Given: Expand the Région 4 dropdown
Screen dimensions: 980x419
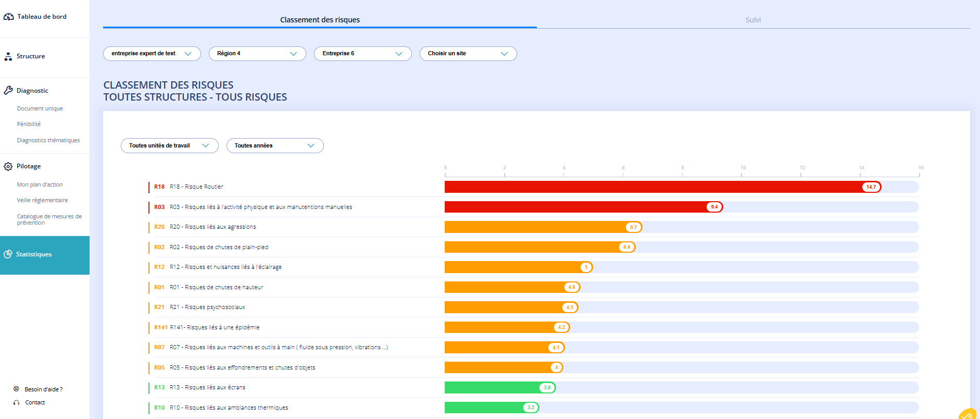Looking at the screenshot, I should [x=257, y=54].
